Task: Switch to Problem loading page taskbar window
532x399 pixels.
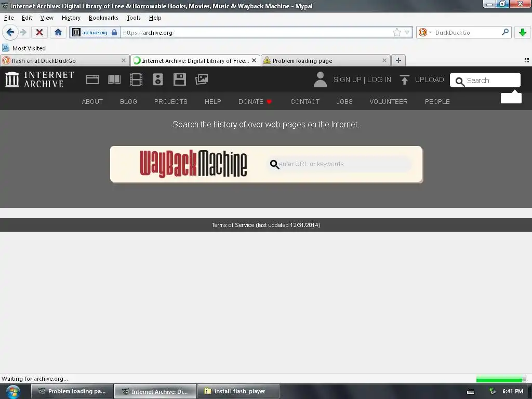Action: click(72, 391)
